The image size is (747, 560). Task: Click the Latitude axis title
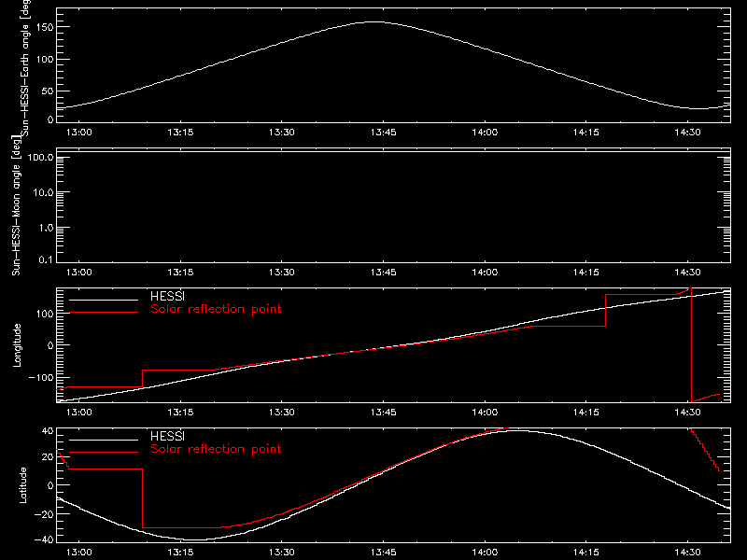pos(22,485)
